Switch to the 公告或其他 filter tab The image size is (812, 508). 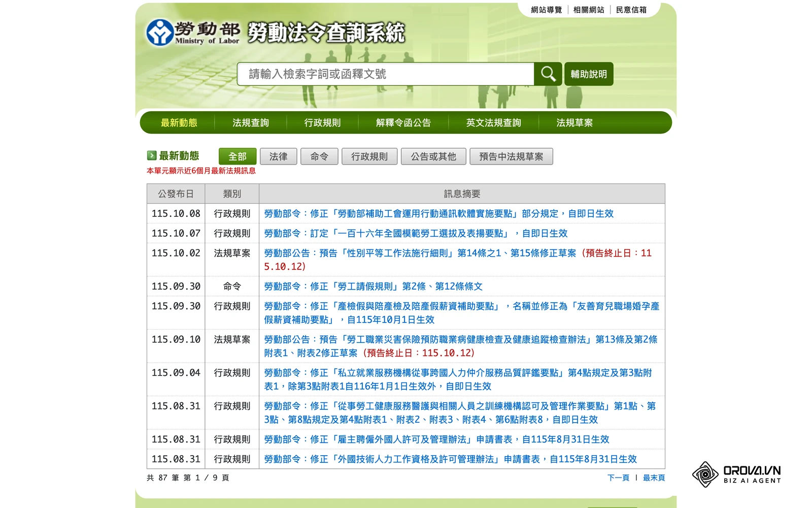433,156
